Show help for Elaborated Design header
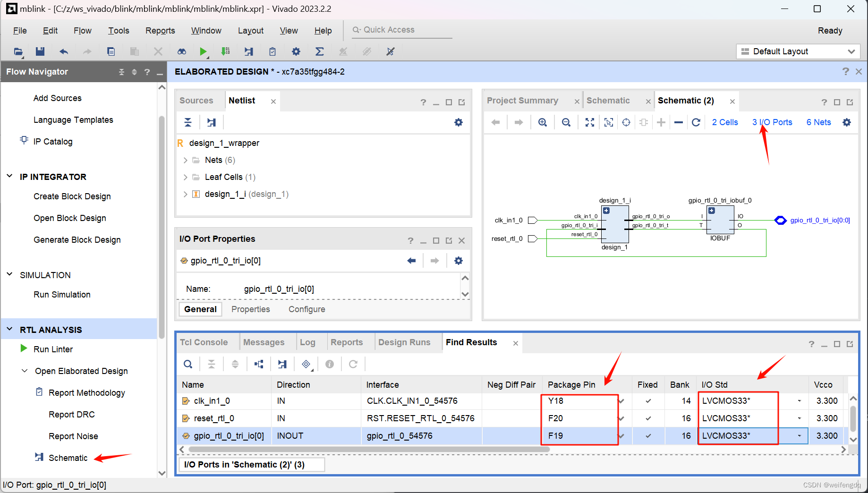Image resolution: width=868 pixels, height=493 pixels. [x=845, y=71]
